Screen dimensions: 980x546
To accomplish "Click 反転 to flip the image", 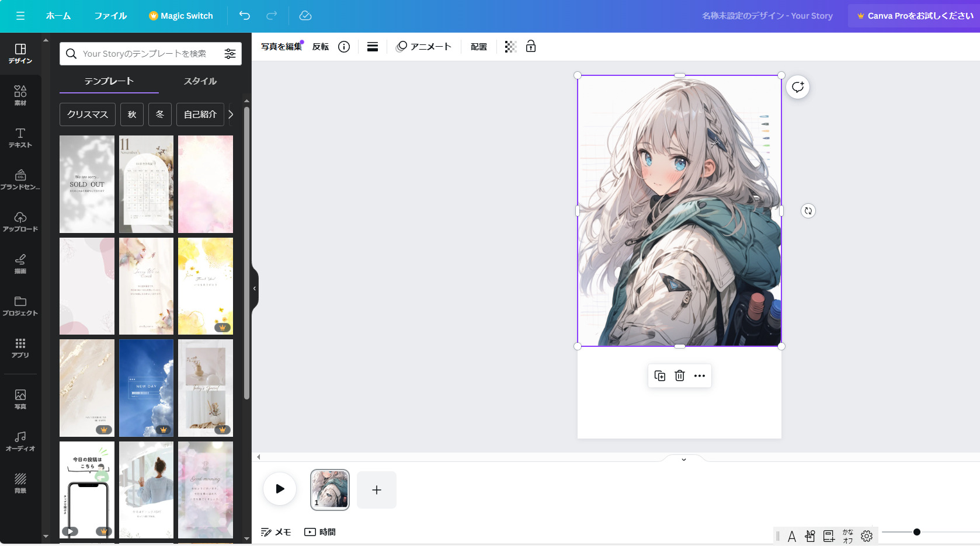I will (321, 47).
